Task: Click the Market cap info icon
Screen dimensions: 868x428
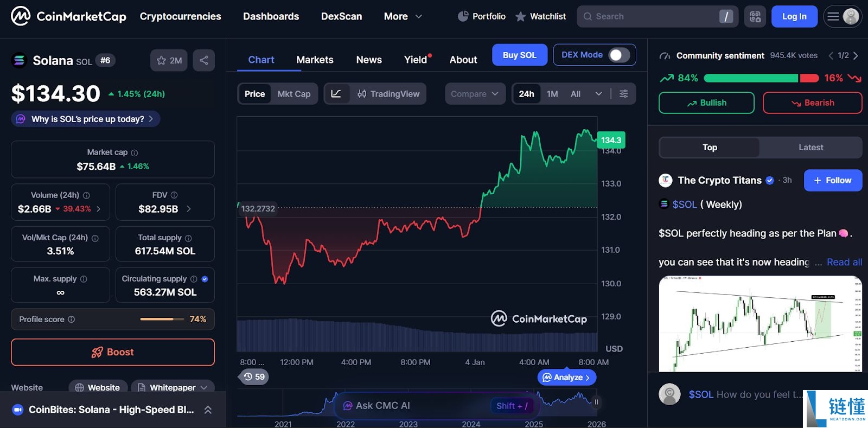Action: coord(135,153)
